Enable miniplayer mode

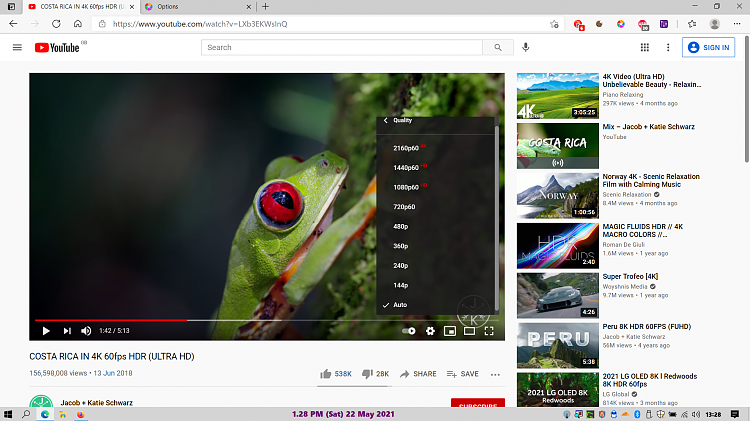pyautogui.click(x=450, y=331)
